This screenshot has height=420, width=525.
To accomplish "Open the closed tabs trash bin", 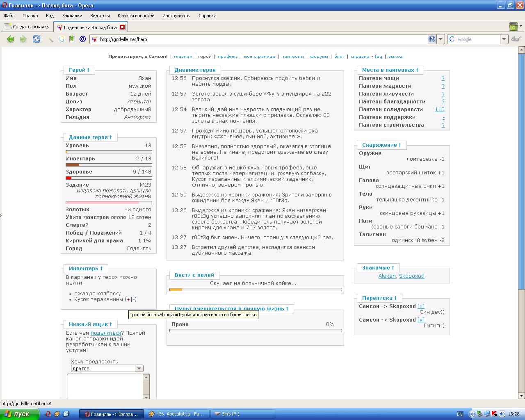I will [513, 27].
